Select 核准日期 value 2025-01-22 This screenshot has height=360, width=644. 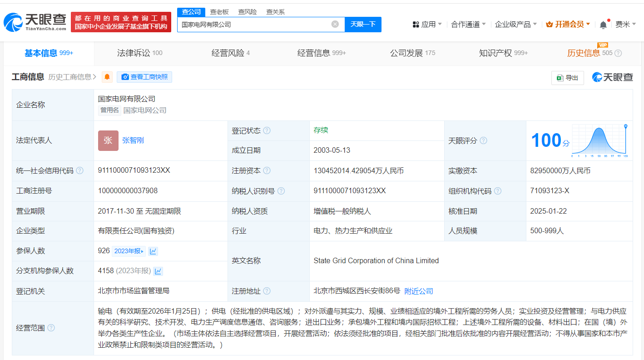[x=548, y=211]
